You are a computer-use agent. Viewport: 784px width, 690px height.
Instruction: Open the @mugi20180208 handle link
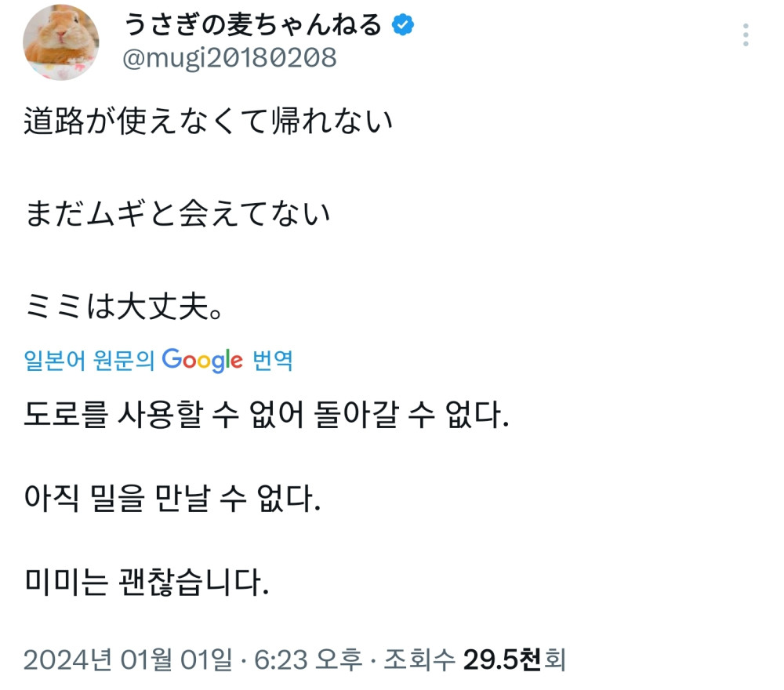pyautogui.click(x=230, y=58)
